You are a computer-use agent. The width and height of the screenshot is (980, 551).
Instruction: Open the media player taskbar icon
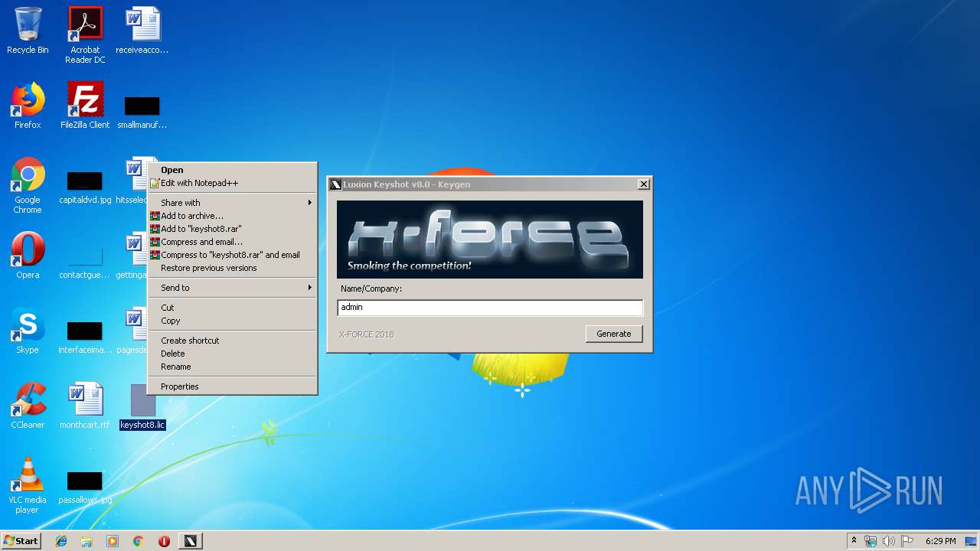[x=113, y=541]
